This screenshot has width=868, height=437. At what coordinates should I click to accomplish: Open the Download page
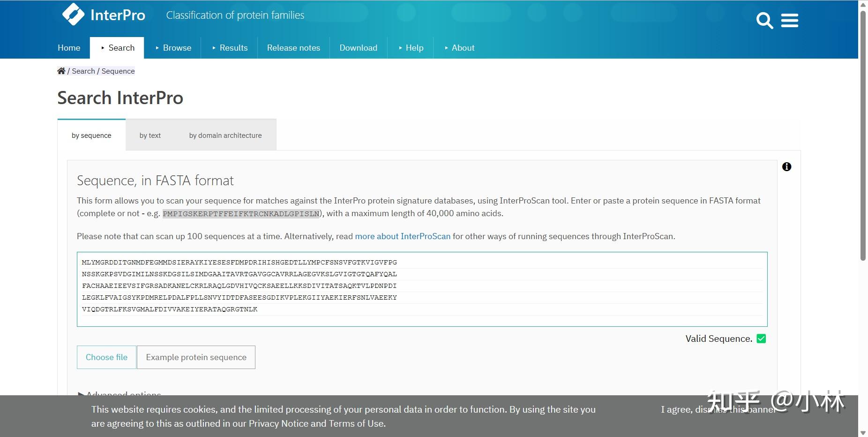359,48
